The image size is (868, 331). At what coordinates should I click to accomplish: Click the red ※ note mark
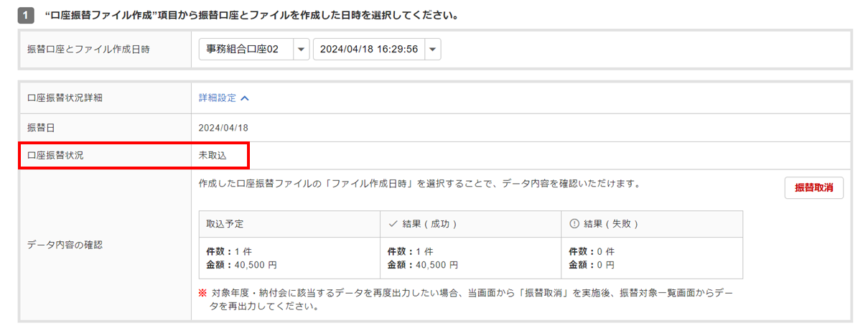[202, 293]
